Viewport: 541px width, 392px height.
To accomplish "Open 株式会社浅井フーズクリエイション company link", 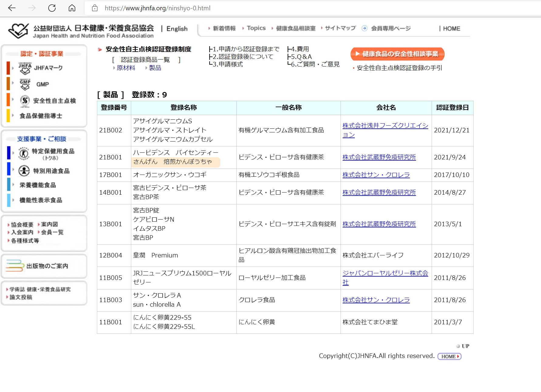I will 385,130.
